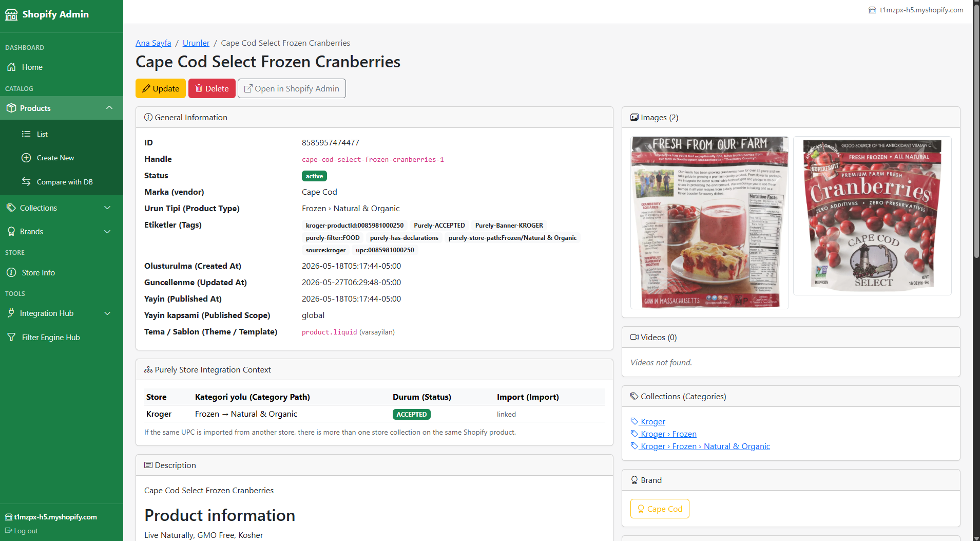
Task: Follow the Urunler breadcrumb link
Action: coord(196,43)
